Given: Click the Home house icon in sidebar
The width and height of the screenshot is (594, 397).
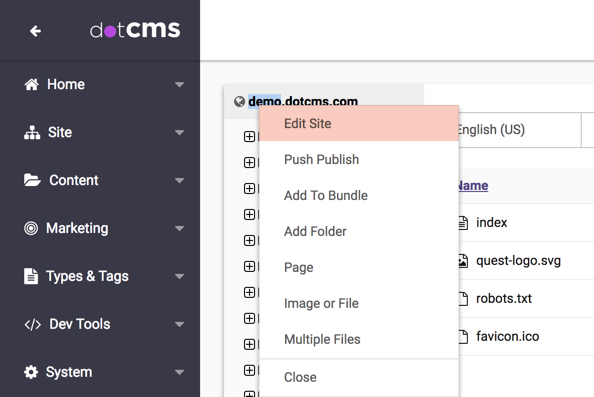Looking at the screenshot, I should point(31,84).
